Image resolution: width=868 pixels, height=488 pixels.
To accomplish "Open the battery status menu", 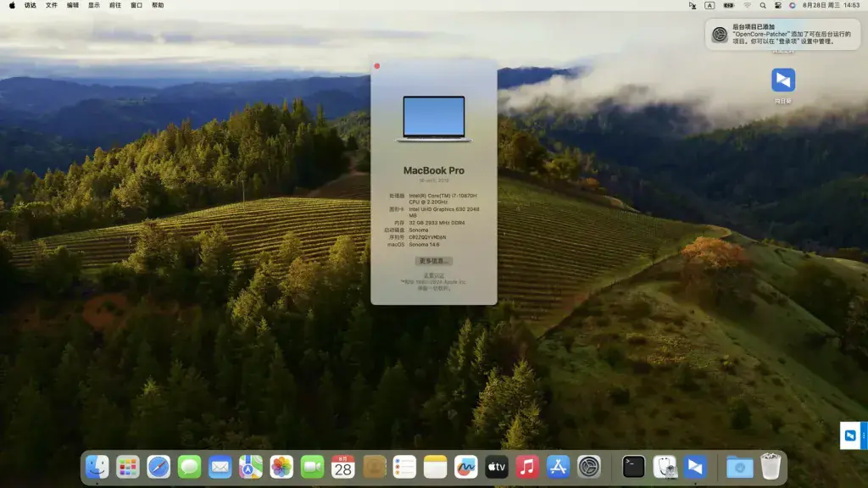I will click(728, 6).
